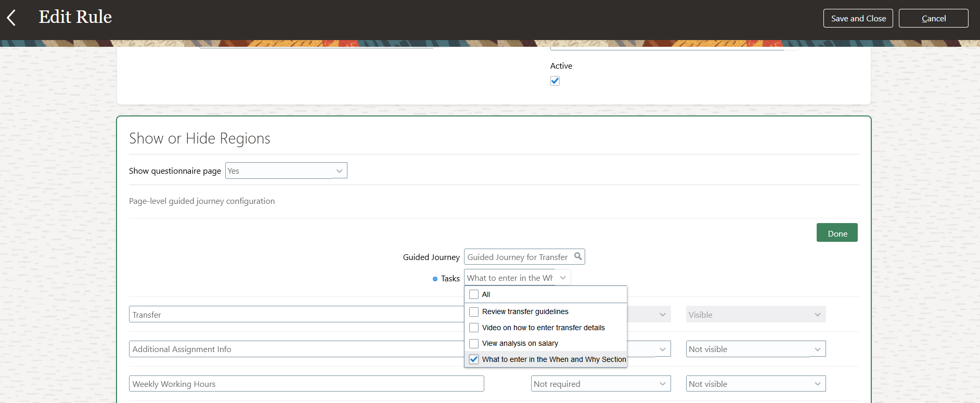Click the Show or Hide Regions heading

(x=200, y=138)
